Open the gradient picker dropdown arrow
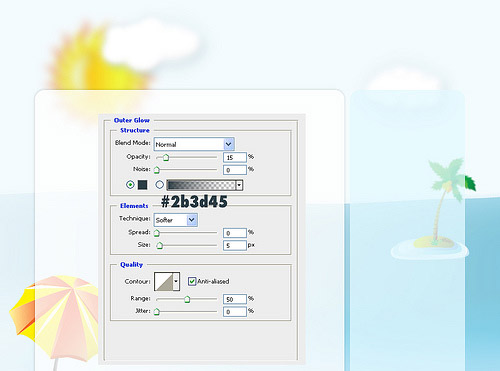Screen dimensions: 500x371 pyautogui.click(x=239, y=185)
